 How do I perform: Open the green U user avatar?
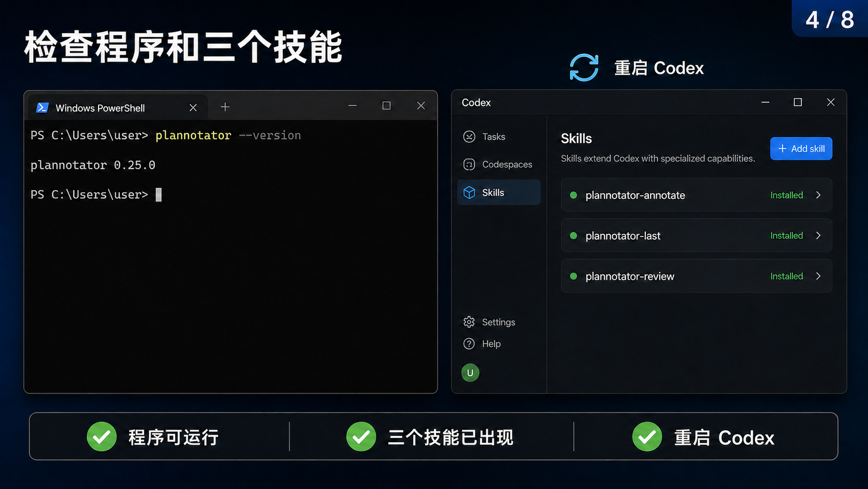point(470,373)
